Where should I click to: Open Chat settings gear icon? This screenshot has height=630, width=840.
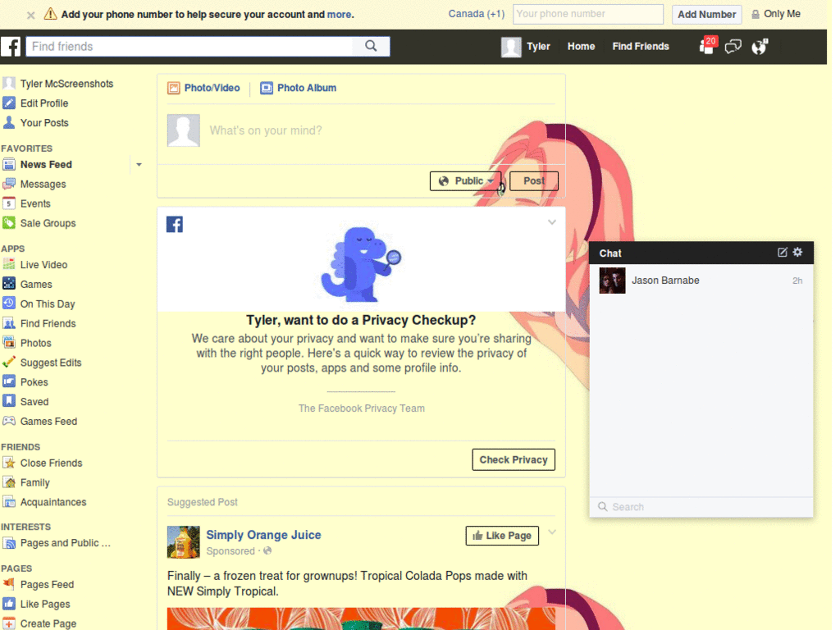tap(797, 253)
